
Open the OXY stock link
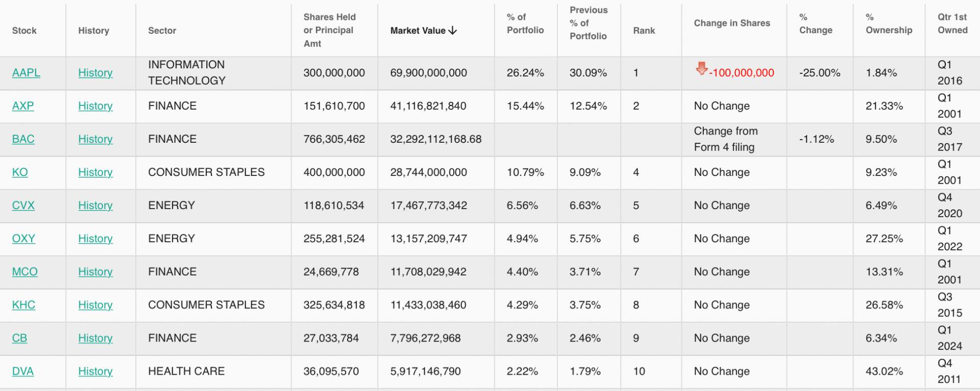(x=23, y=239)
